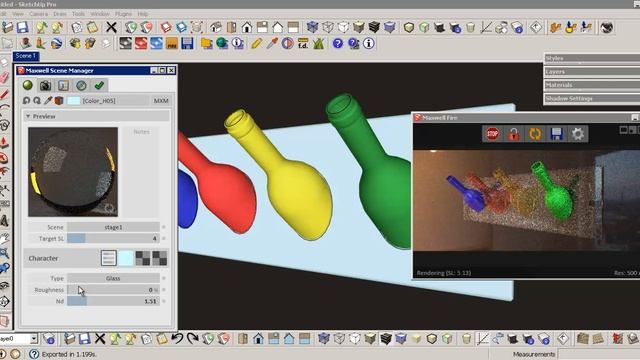Image resolution: width=640 pixels, height=360 pixels.
Task: Click the undo arrow in the bottom toolbar
Action: [177, 338]
